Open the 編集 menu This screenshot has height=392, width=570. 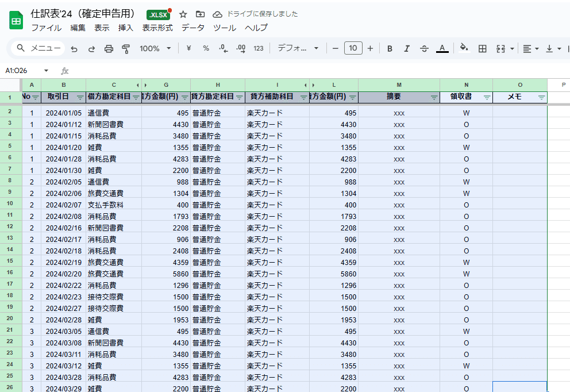78,28
